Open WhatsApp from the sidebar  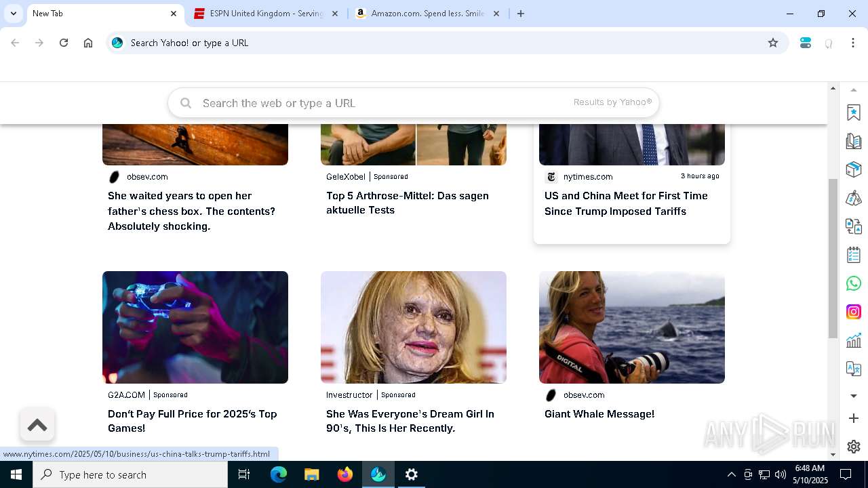(854, 283)
